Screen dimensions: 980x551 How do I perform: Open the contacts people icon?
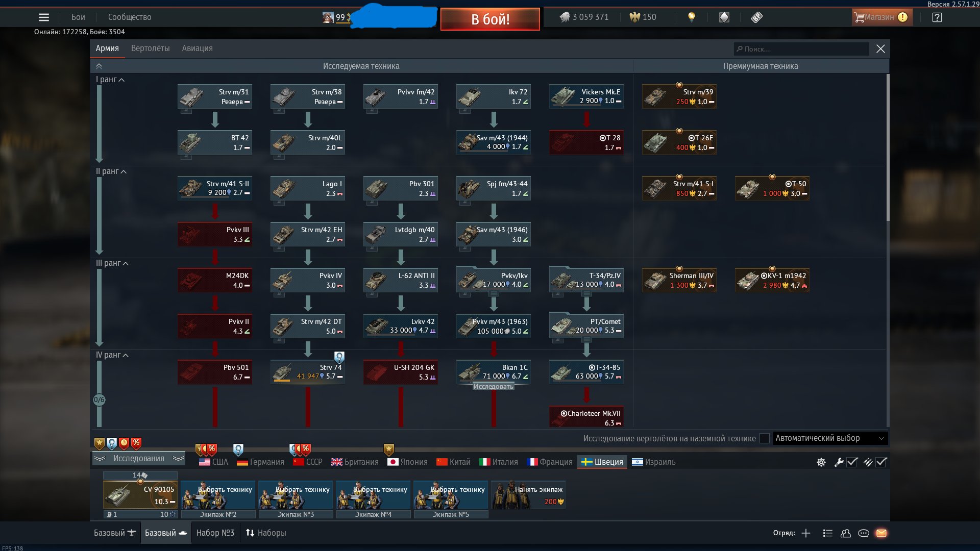pyautogui.click(x=846, y=533)
